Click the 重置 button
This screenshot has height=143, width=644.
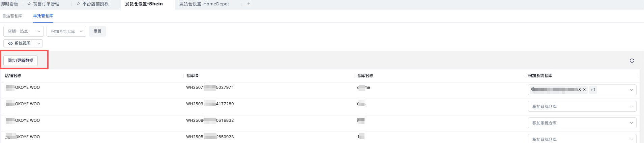click(x=97, y=31)
